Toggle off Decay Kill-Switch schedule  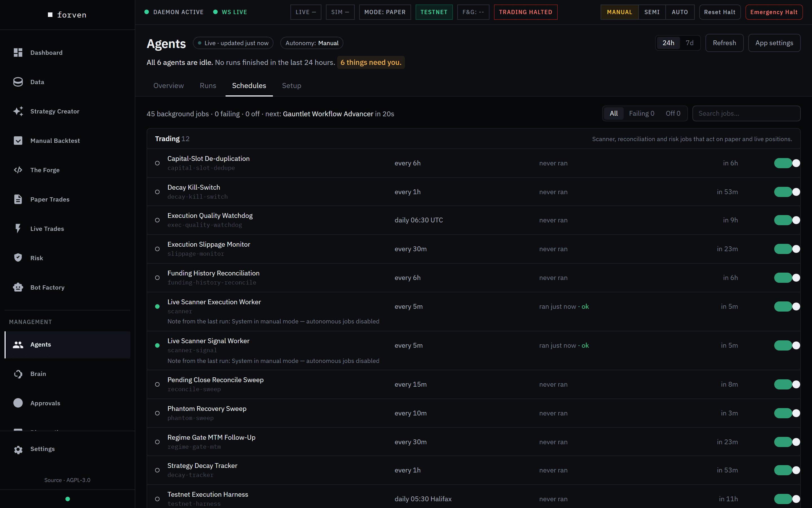(x=787, y=192)
